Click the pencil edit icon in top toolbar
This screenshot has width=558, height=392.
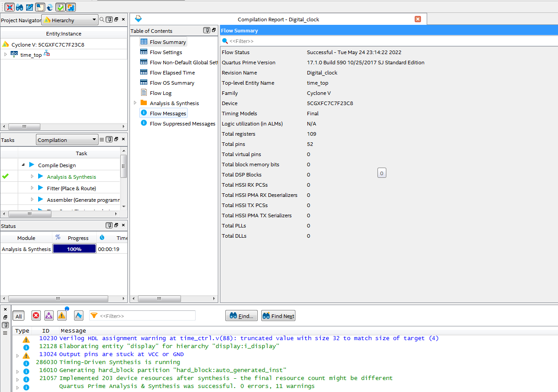[x=30, y=7]
